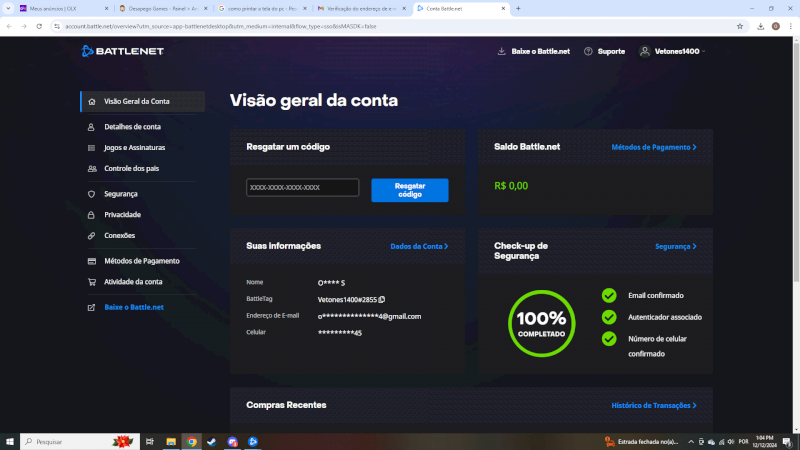This screenshot has height=450, width=800.
Task: Open the Dados da Conta link
Action: coord(419,246)
